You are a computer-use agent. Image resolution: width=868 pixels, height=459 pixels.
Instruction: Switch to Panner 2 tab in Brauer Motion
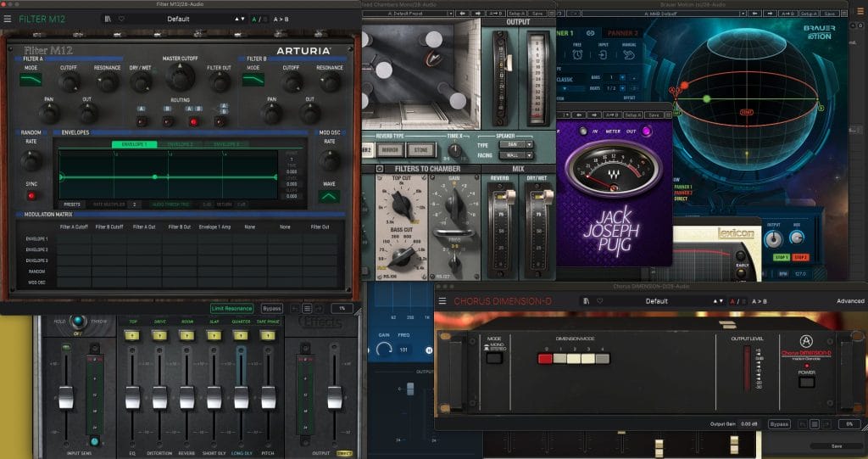coord(623,33)
